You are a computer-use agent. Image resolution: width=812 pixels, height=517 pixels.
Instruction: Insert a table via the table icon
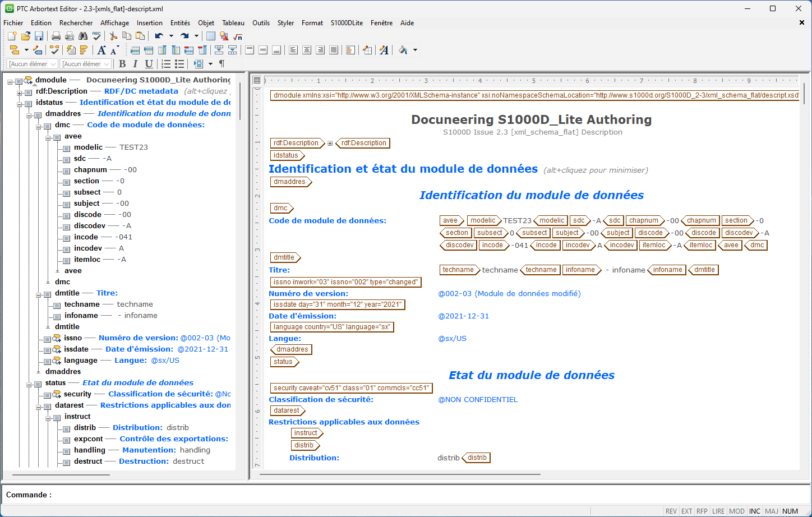point(211,36)
